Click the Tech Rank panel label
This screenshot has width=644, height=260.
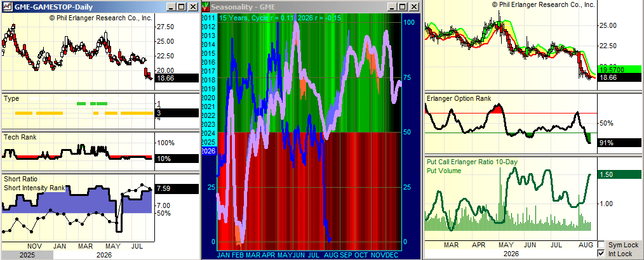20,137
